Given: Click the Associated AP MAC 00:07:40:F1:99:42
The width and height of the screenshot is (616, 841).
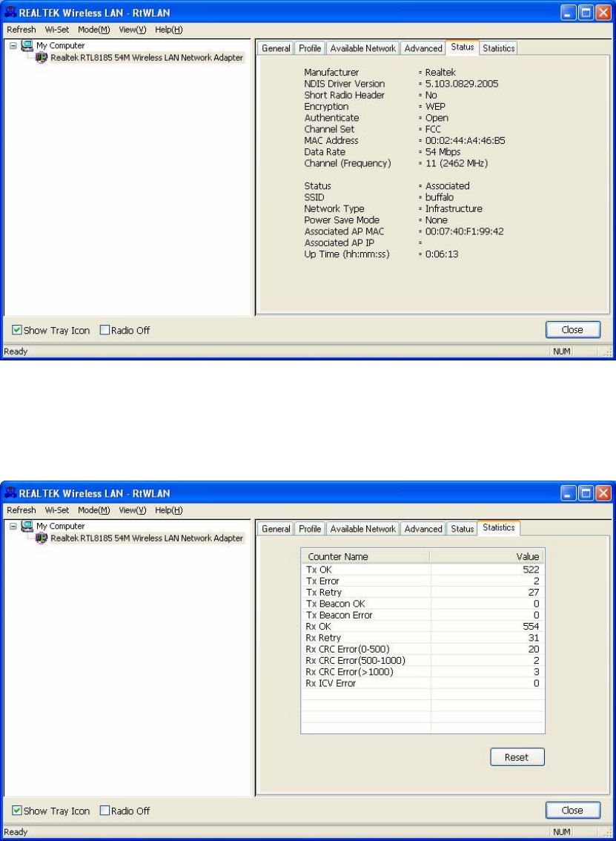Looking at the screenshot, I should coord(464,231).
